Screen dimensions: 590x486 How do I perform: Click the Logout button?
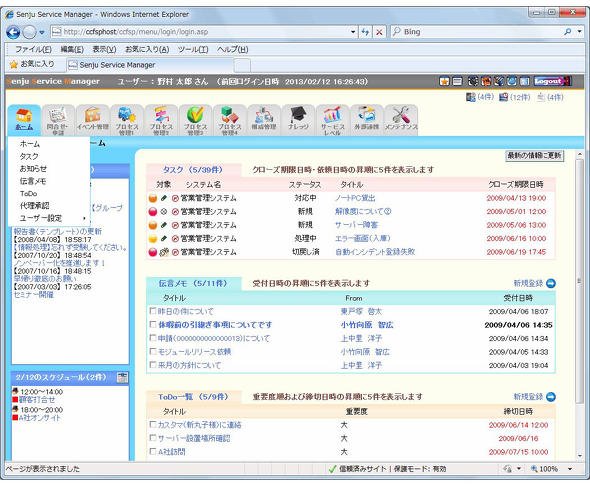[x=549, y=81]
